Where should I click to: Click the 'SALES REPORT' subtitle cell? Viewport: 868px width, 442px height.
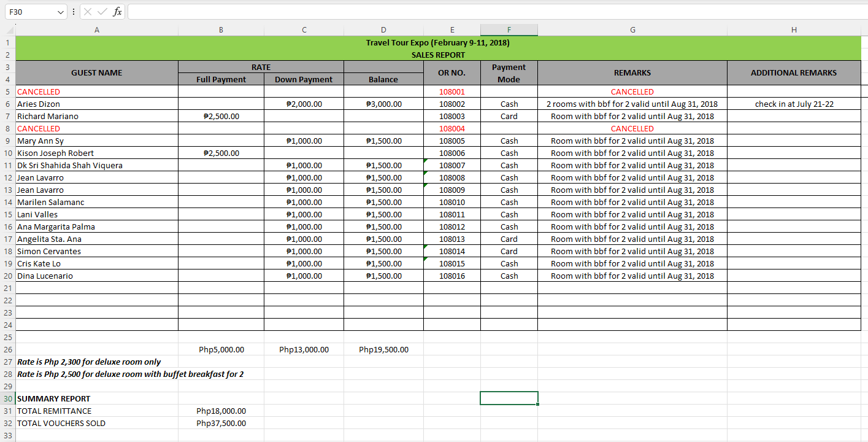pos(438,55)
